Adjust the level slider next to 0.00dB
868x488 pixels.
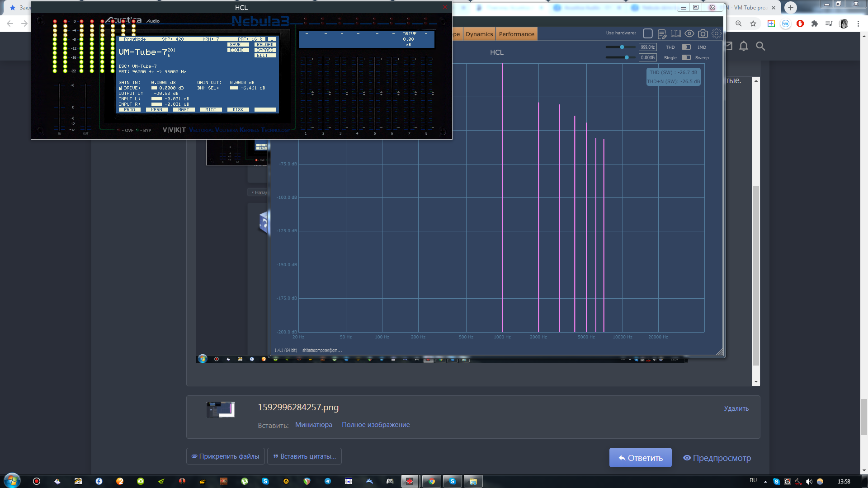(x=620, y=57)
